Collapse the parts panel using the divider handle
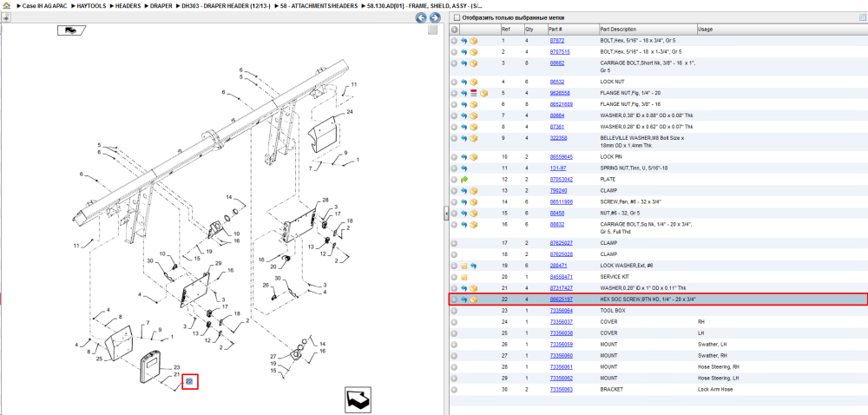 [446, 213]
